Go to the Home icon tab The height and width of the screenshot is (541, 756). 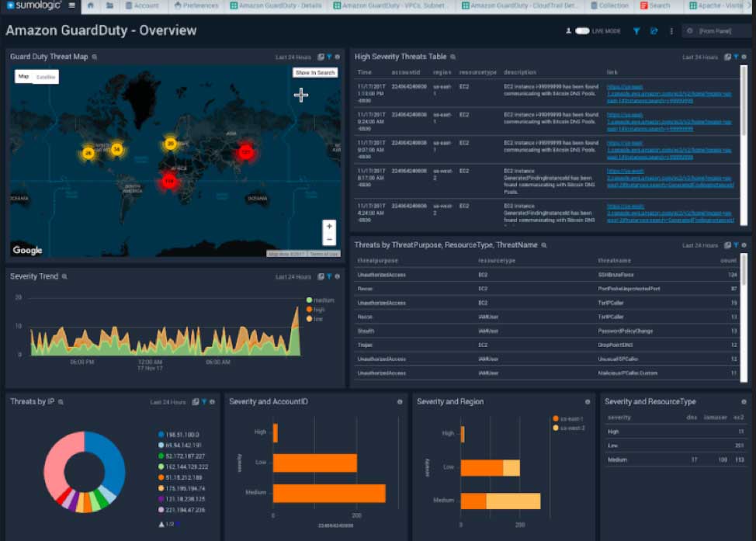[90, 5]
